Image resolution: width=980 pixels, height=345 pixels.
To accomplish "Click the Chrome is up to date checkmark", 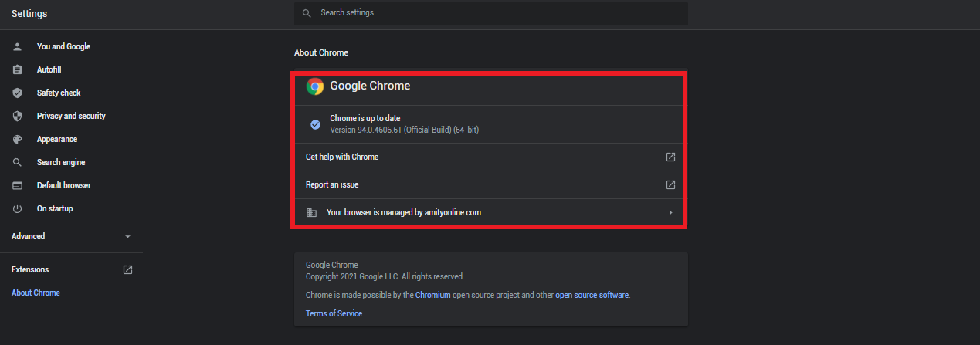I will pos(315,124).
